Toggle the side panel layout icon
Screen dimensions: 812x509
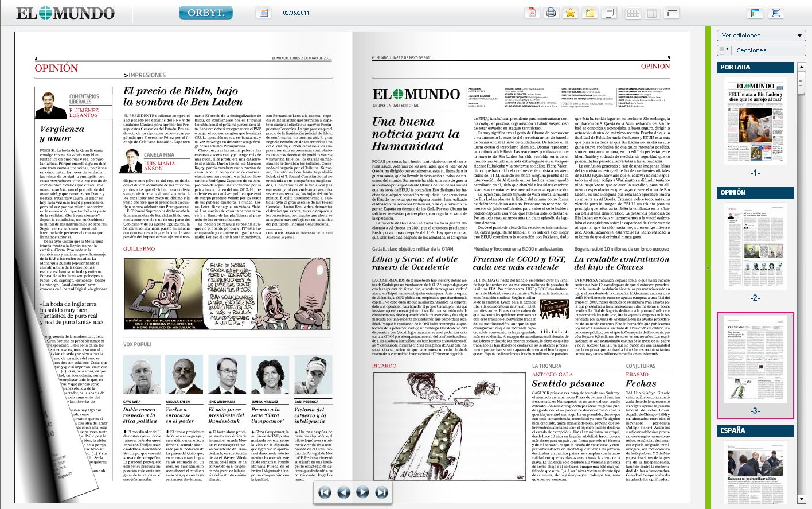pos(755,13)
